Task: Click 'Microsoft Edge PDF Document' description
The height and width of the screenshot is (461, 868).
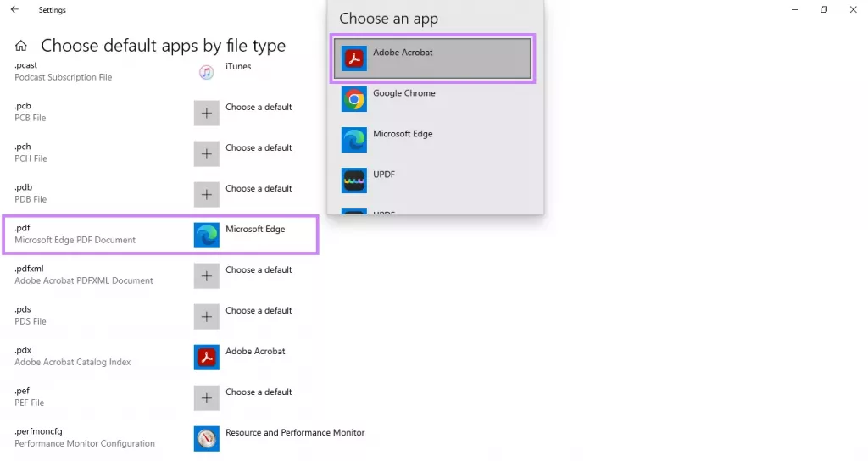Action: pyautogui.click(x=75, y=240)
